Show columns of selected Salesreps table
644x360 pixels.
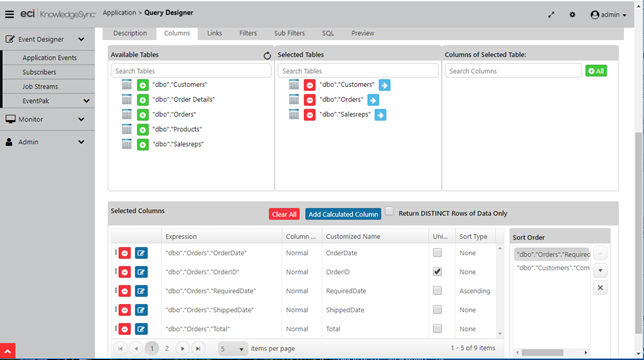[x=380, y=115]
